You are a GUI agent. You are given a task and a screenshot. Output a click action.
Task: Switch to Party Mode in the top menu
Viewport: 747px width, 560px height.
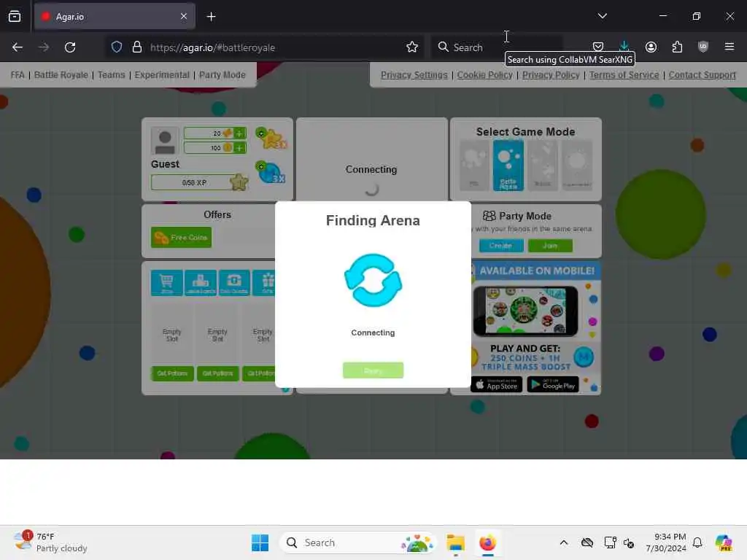coord(222,75)
